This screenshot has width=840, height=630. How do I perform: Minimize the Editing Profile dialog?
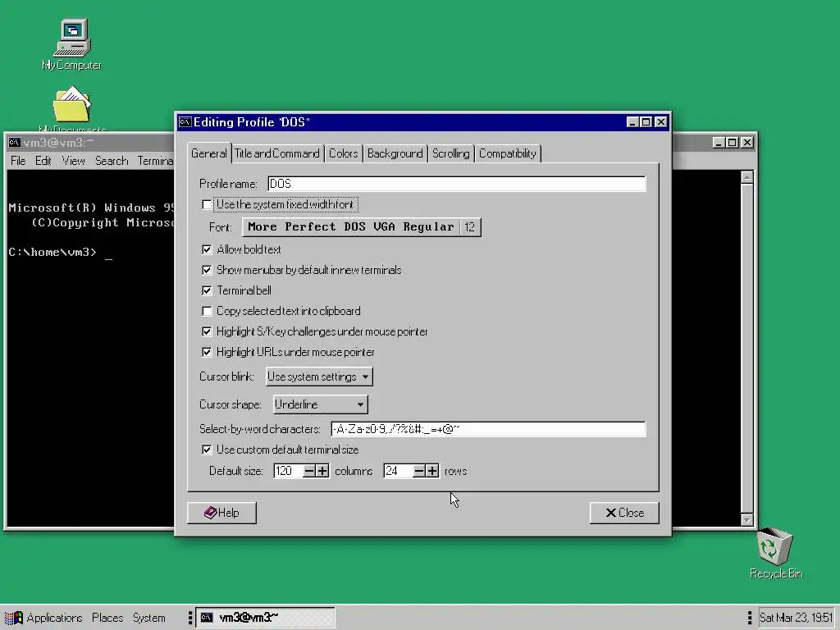pyautogui.click(x=632, y=122)
